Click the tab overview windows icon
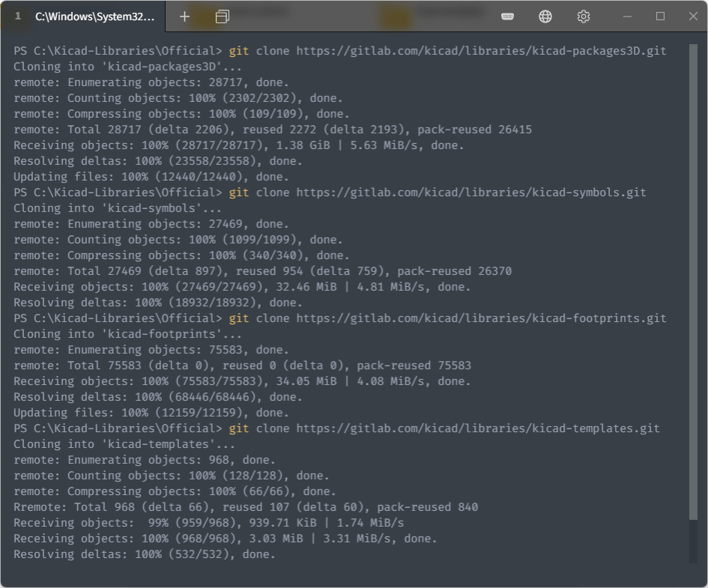Image resolution: width=708 pixels, height=588 pixels. tap(223, 16)
